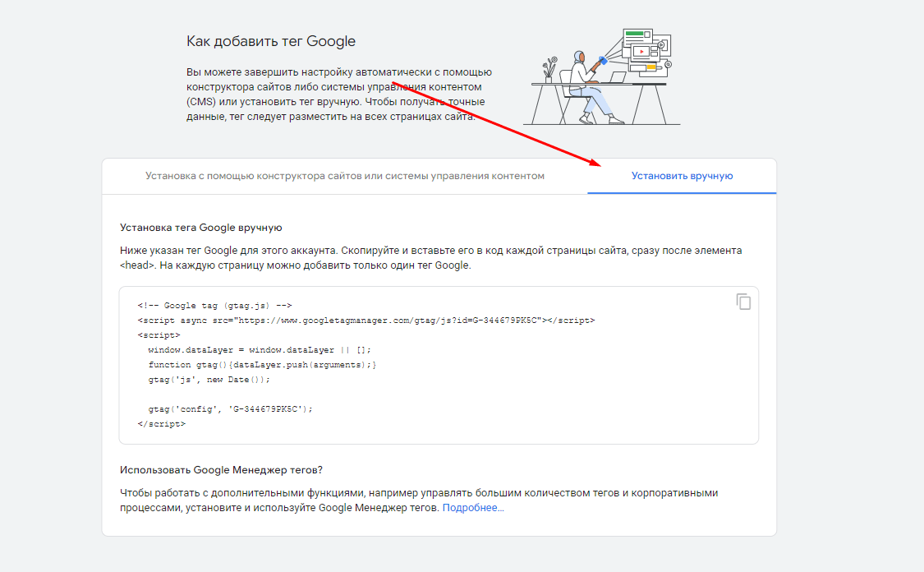Click the 'Установка тега Google вручную' heading
924x572 pixels.
(x=201, y=228)
